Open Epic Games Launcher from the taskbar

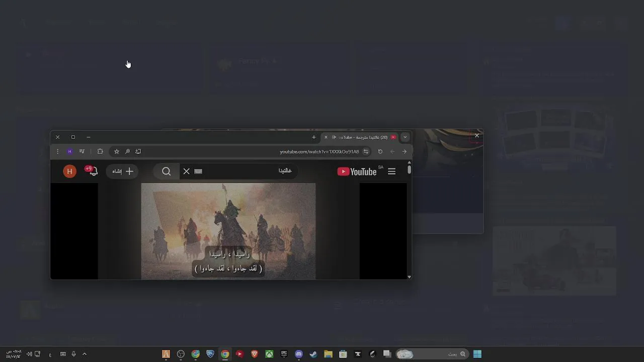tap(284, 354)
